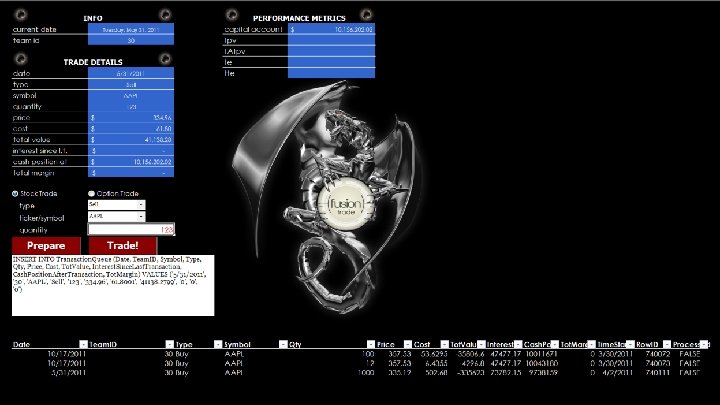Open the Type column filter dropdown
The image size is (720, 405).
click(218, 344)
